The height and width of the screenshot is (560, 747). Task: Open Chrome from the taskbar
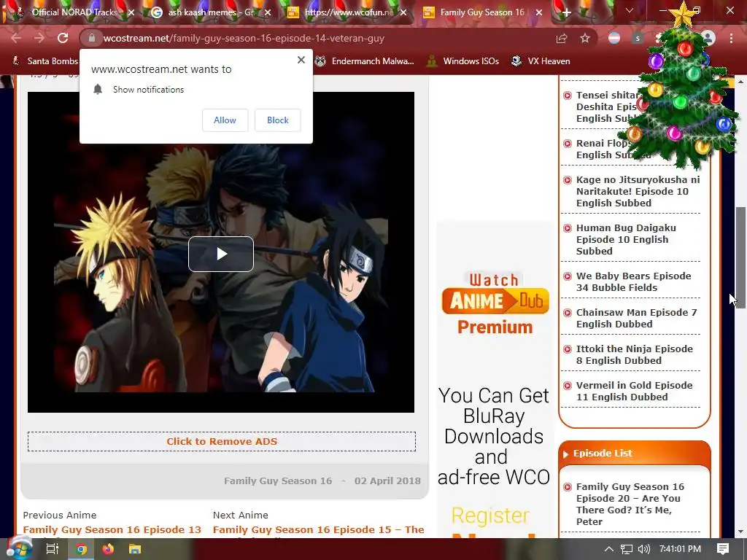point(81,549)
